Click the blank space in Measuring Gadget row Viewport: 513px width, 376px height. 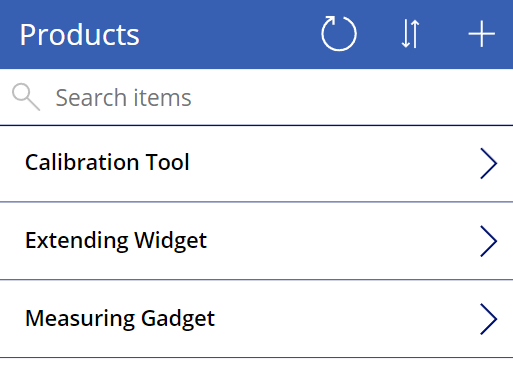pyautogui.click(x=347, y=319)
